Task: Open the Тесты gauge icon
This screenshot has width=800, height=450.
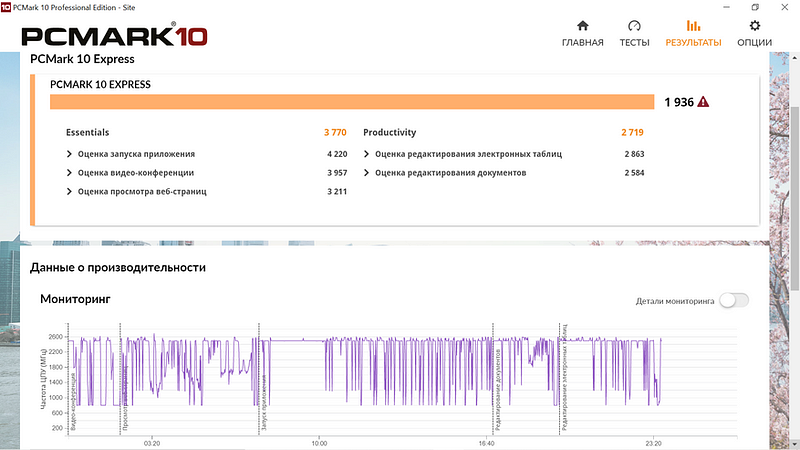Action: pyautogui.click(x=634, y=26)
